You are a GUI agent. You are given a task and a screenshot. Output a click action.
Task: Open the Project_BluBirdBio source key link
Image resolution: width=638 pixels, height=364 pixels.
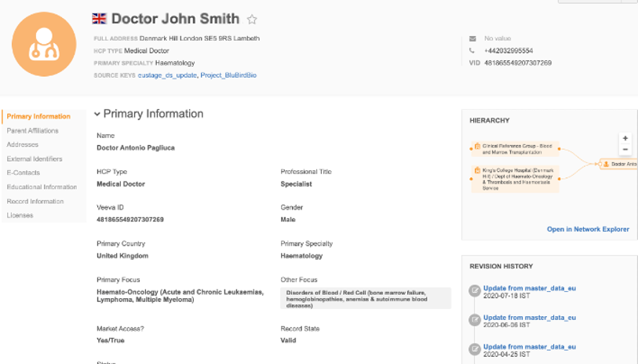[x=228, y=75]
